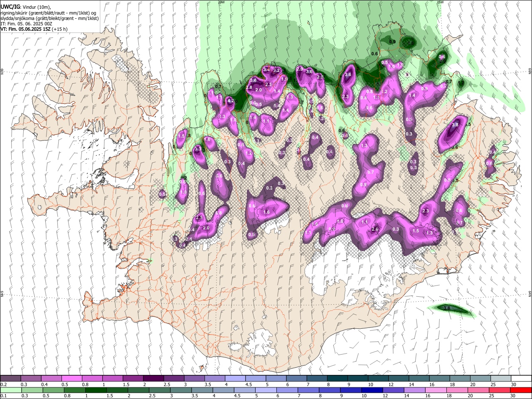532x399 pixels.
Task: Click the '12' label on the upper legend scale
Action: tap(391, 384)
